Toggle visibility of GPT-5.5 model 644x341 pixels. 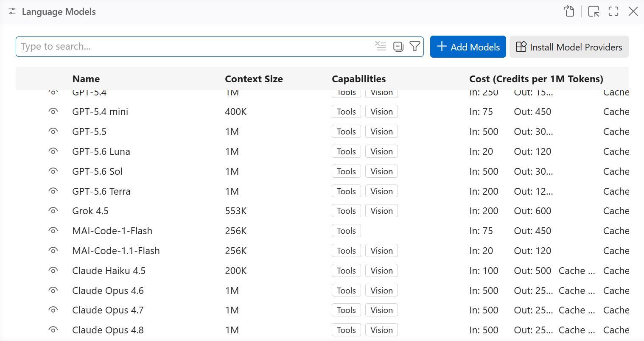(53, 131)
